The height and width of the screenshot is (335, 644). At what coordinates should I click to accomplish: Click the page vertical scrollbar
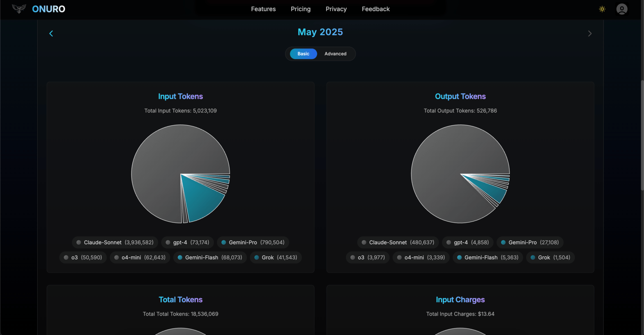point(642,135)
